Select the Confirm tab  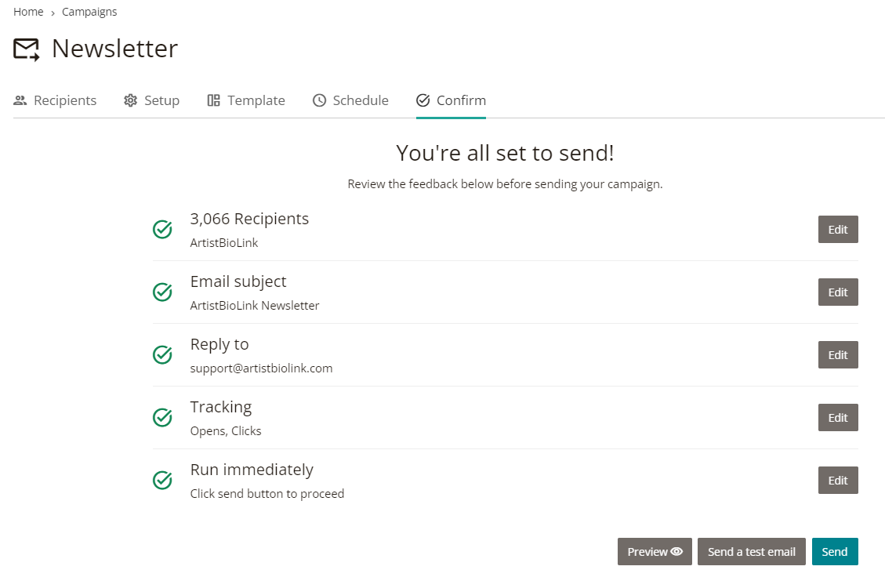click(x=451, y=100)
